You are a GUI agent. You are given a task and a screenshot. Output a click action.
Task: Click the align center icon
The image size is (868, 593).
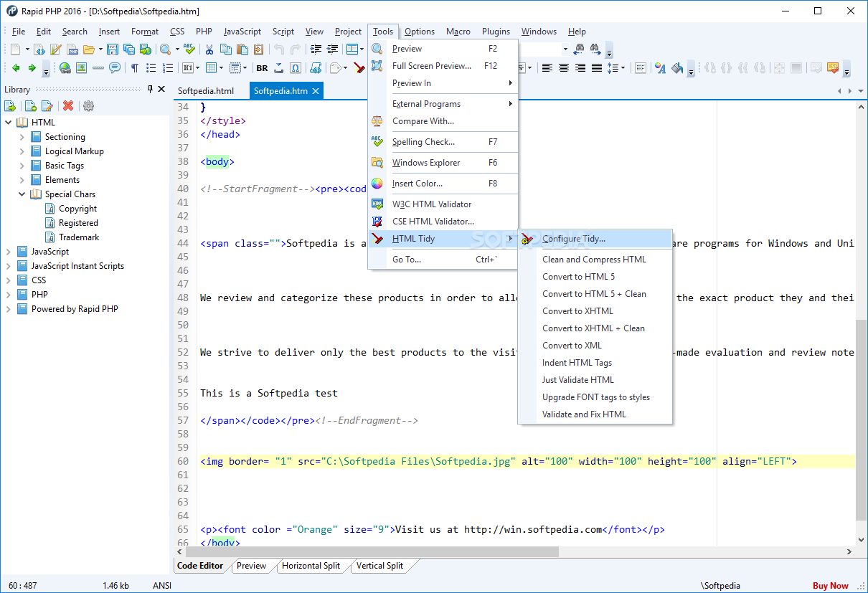pos(564,68)
